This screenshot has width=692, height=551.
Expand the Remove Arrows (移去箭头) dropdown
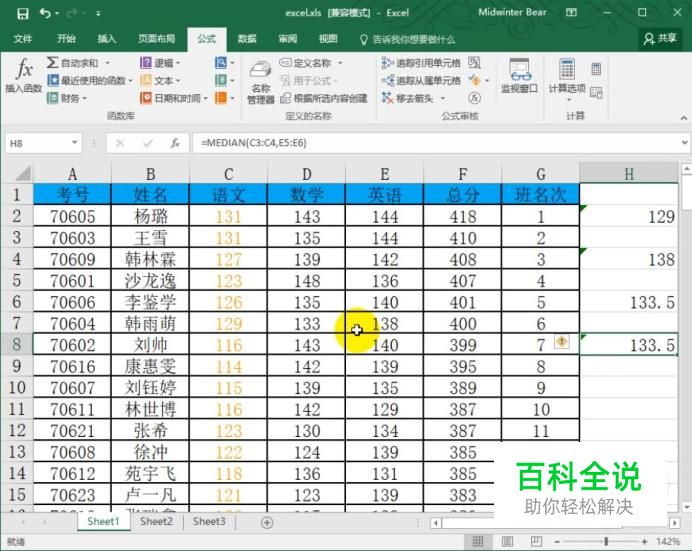point(443,98)
